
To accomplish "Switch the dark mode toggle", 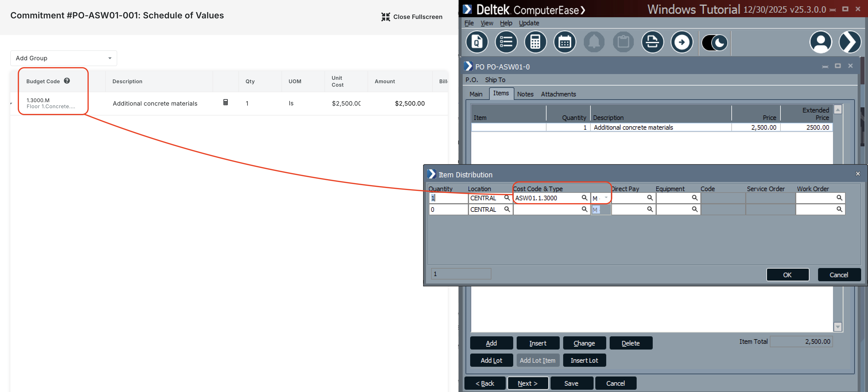I will (x=714, y=42).
